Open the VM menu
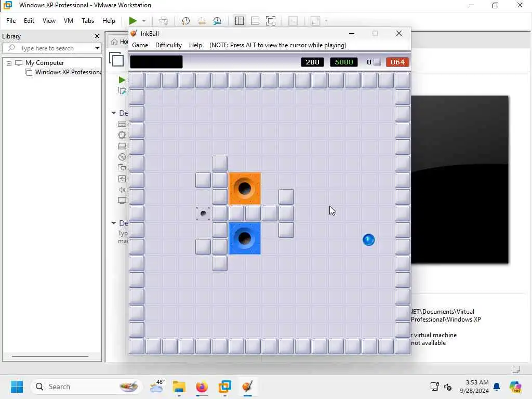 click(x=69, y=21)
